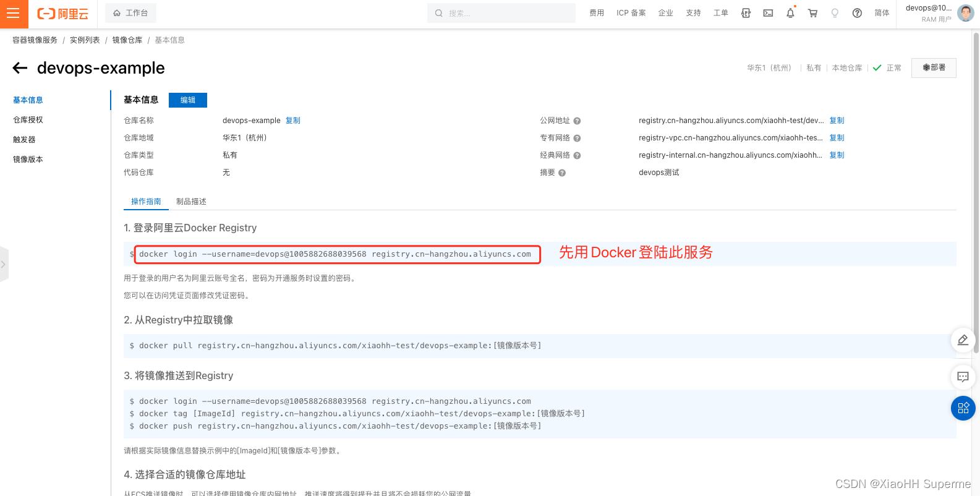980x496 pixels.
Task: Go to 镜像仓库 breadcrumb
Action: (127, 40)
